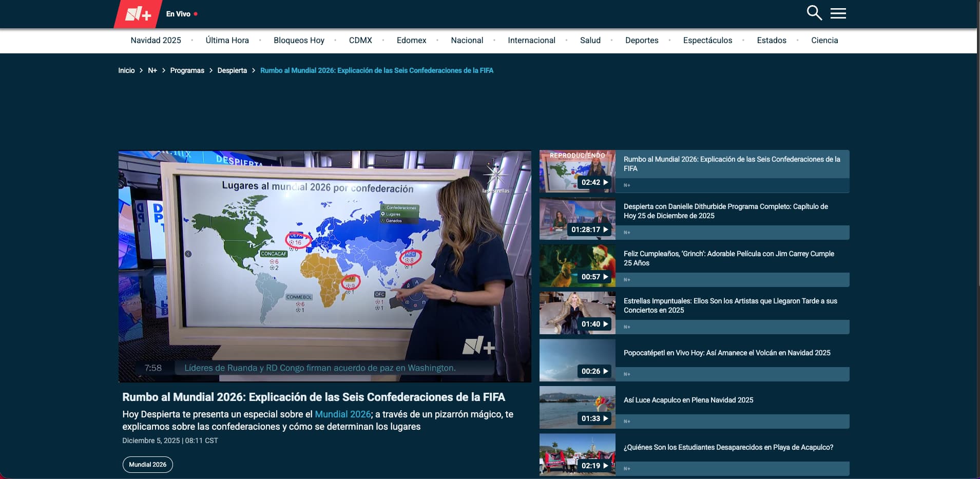Open the Salud section
980x479 pixels.
(590, 40)
